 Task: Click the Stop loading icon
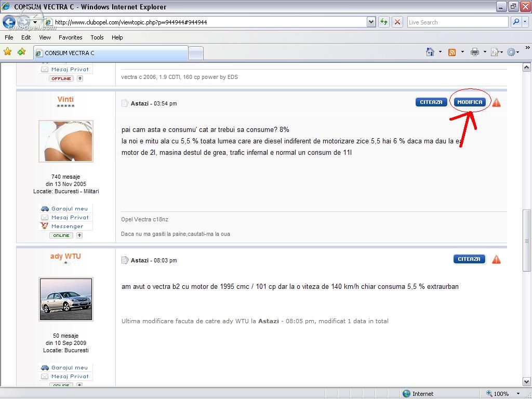(397, 22)
